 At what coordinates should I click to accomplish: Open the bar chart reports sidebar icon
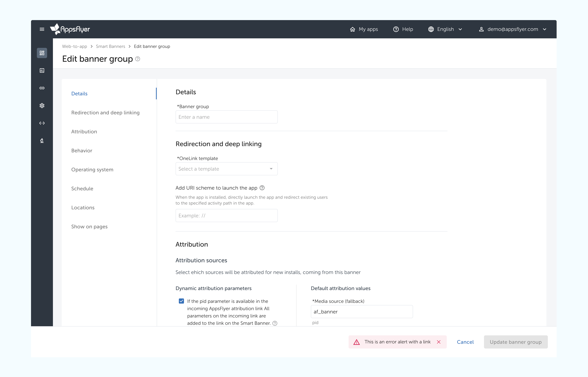coord(42,71)
